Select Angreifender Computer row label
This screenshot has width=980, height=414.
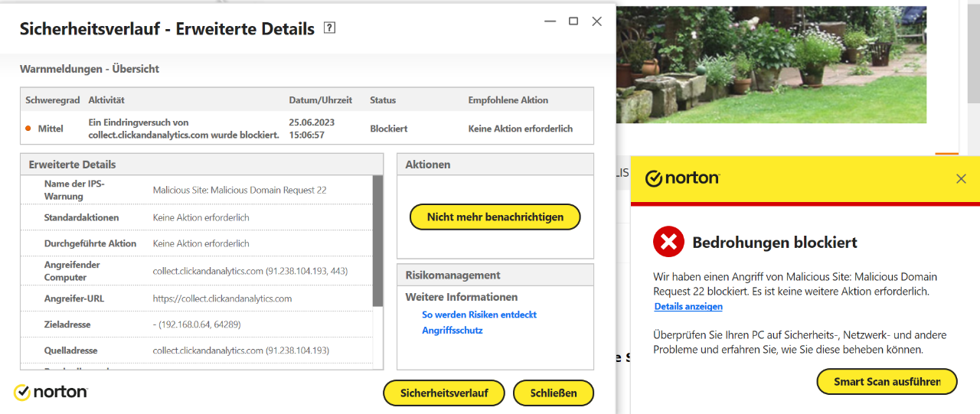pos(72,271)
